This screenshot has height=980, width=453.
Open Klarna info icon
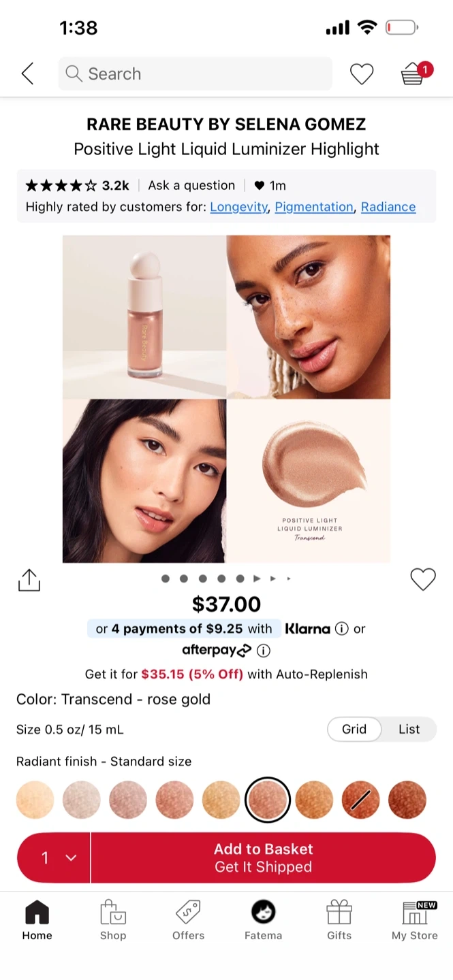[x=342, y=629]
